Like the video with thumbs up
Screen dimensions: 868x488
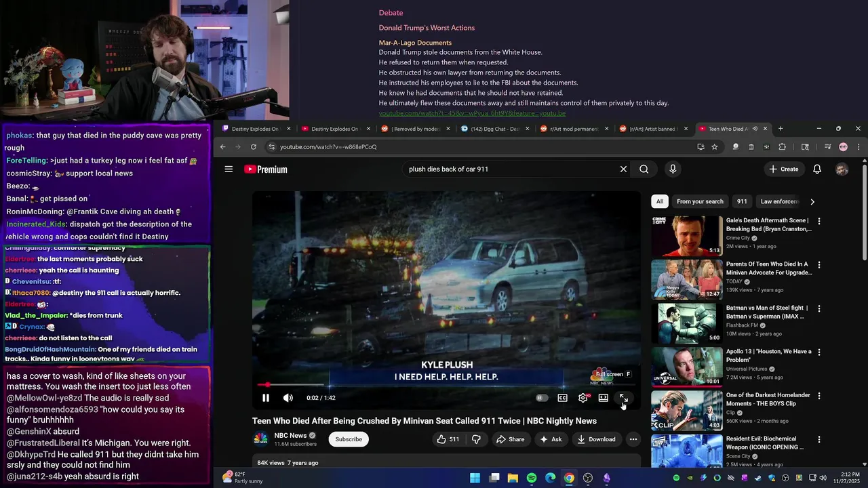[448, 439]
